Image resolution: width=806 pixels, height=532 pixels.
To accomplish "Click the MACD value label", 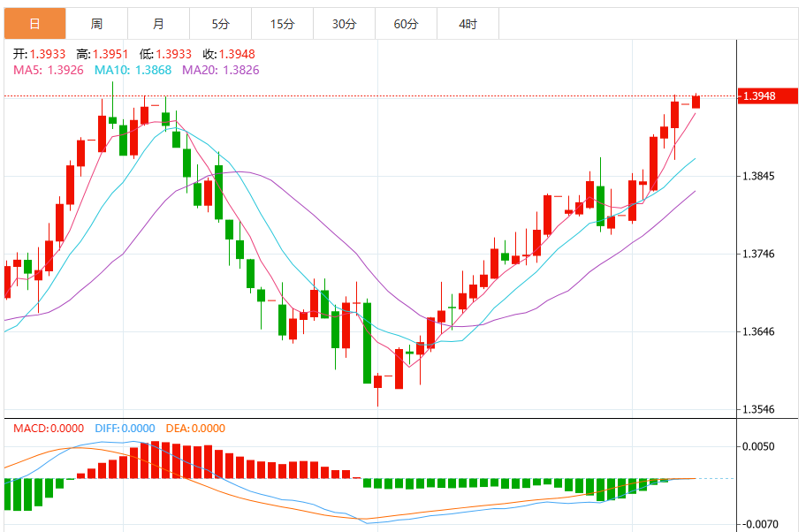I will click(49, 429).
